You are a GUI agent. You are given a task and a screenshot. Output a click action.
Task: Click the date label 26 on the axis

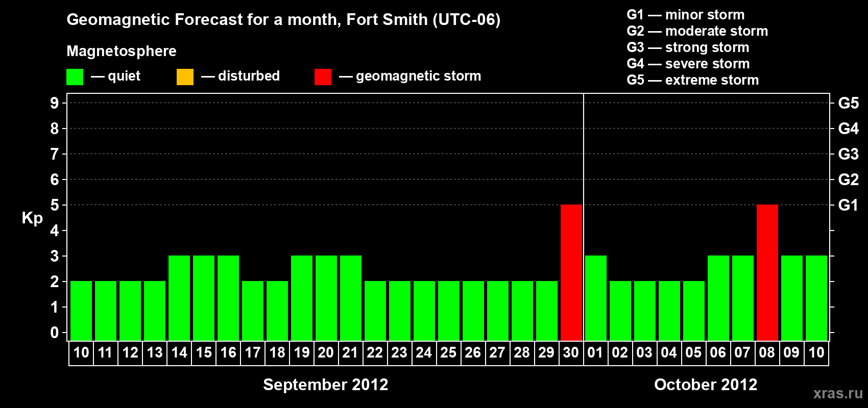click(x=473, y=352)
